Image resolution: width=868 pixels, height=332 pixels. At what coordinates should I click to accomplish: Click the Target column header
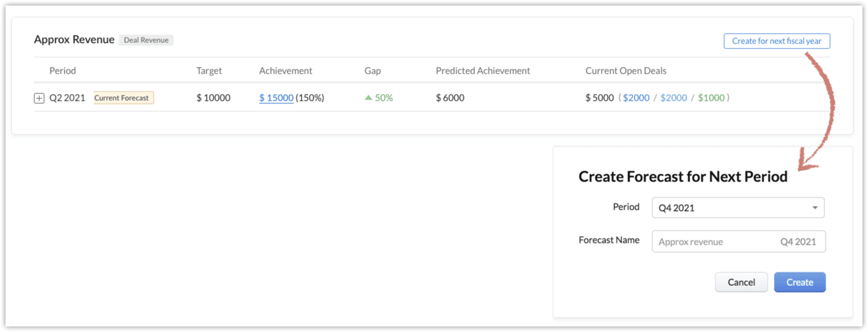pyautogui.click(x=209, y=71)
